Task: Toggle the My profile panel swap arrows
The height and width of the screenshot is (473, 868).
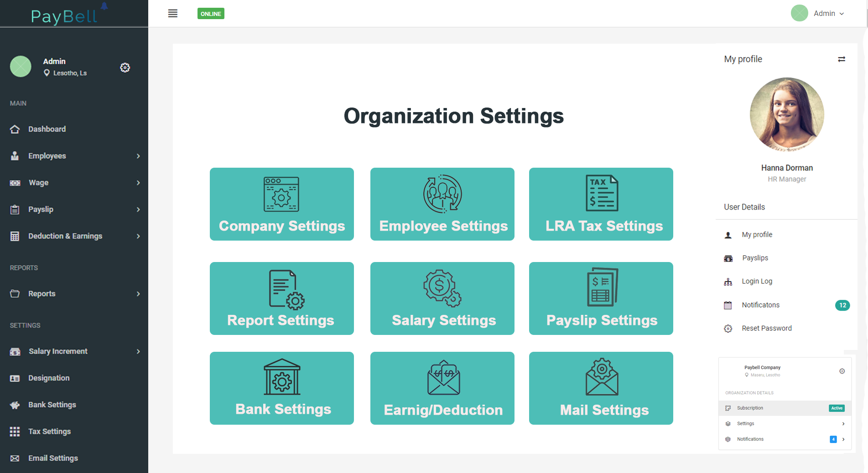Action: [x=842, y=59]
